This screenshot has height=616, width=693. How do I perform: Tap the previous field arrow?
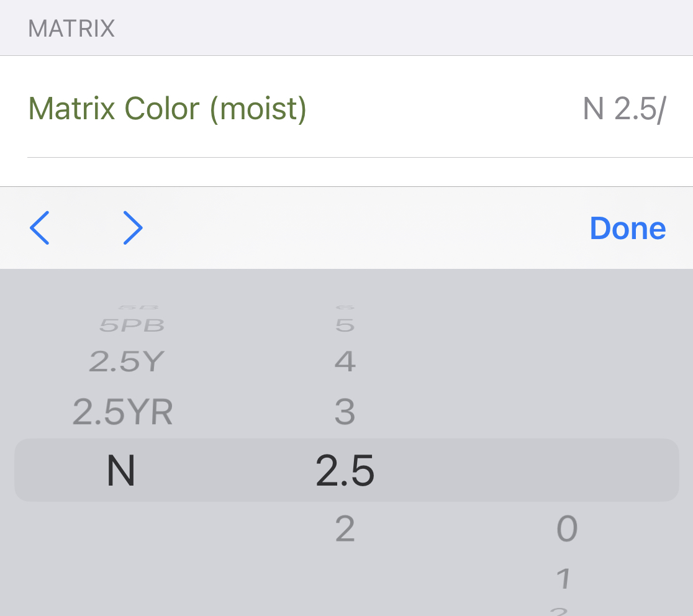(39, 228)
